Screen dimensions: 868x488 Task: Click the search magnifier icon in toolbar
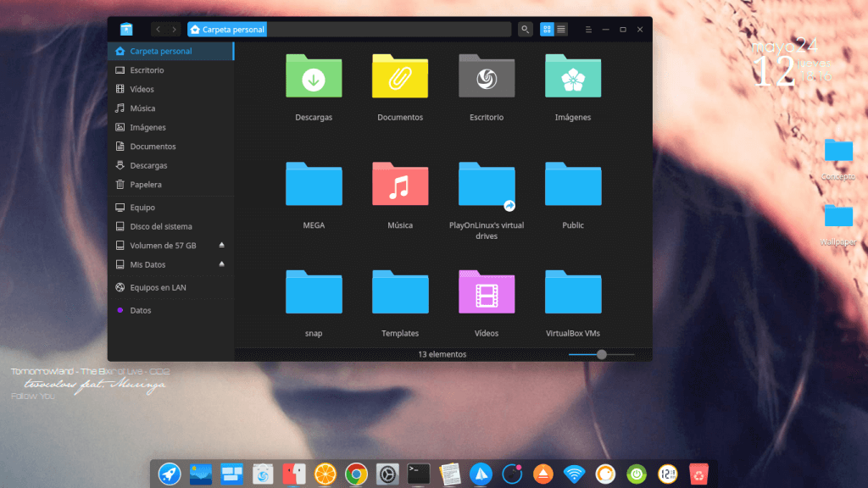click(x=526, y=30)
